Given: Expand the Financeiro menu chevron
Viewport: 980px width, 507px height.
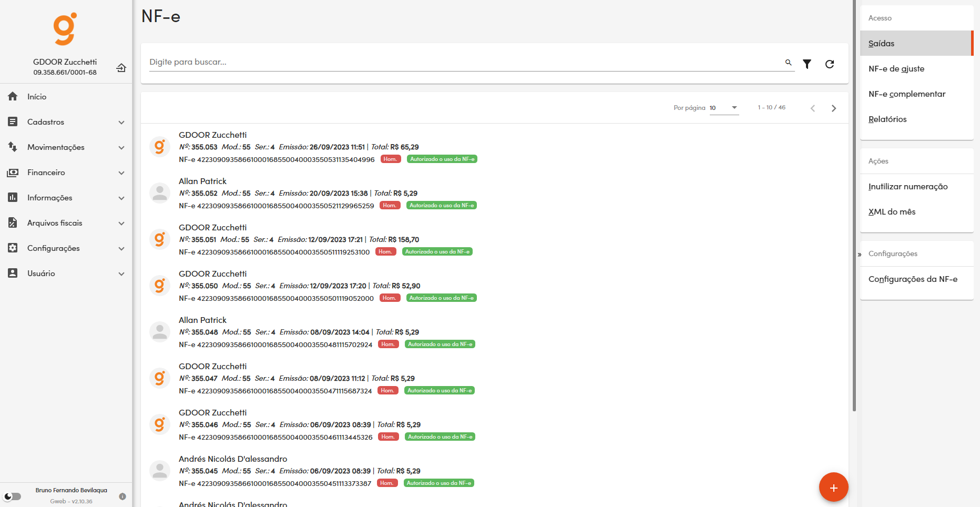Looking at the screenshot, I should (121, 173).
